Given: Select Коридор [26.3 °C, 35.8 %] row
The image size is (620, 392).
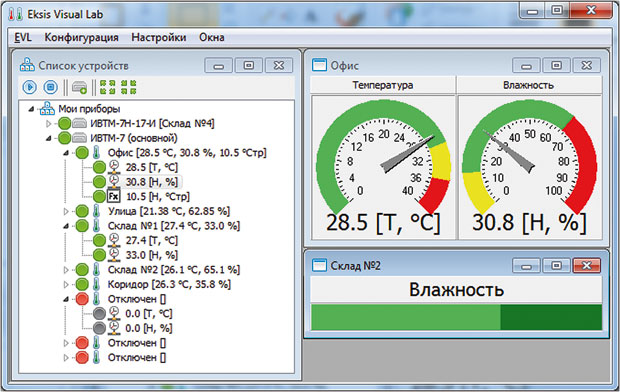Looking at the screenshot, I should tap(169, 284).
